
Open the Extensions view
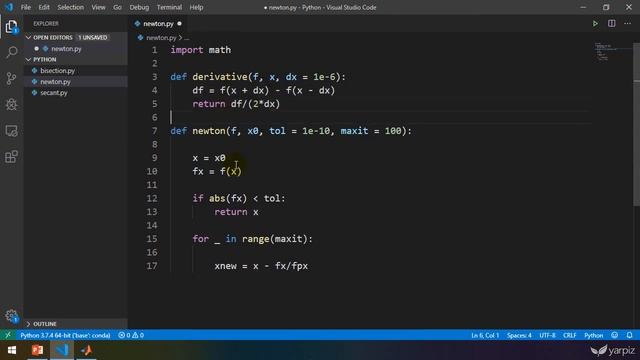pos(11,157)
